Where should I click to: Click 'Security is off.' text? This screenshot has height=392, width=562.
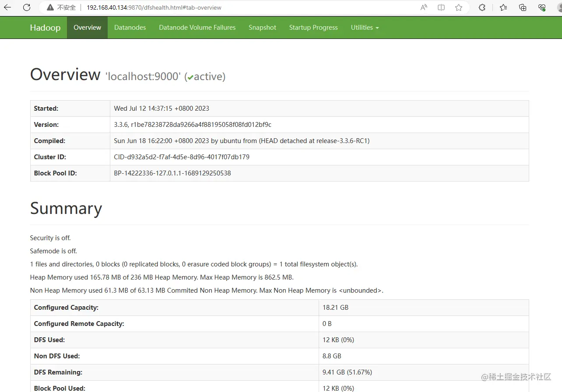point(50,238)
